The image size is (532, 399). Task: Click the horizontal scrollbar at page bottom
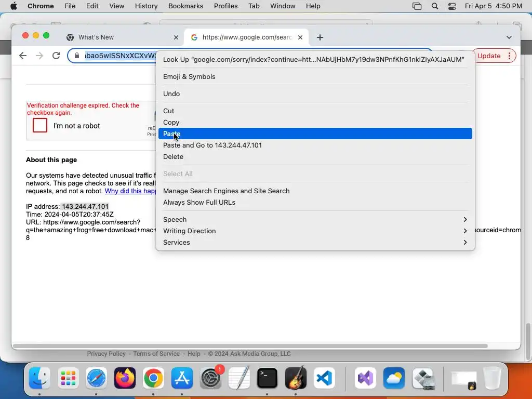click(x=250, y=346)
